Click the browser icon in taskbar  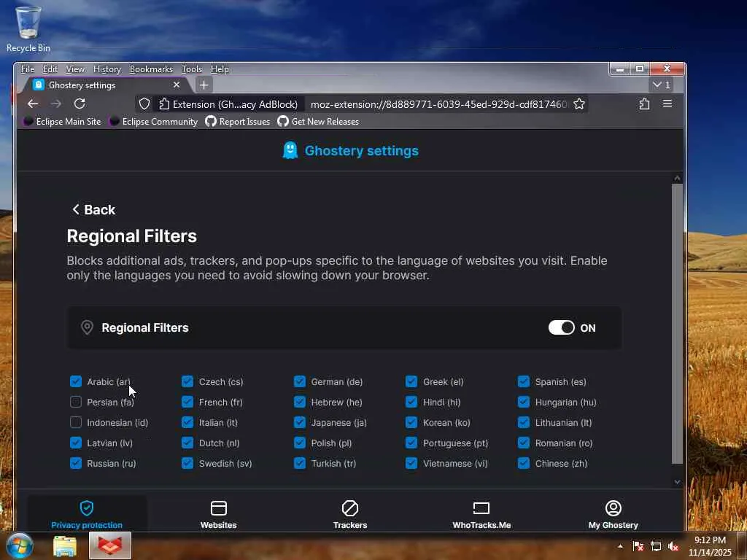pos(110,545)
